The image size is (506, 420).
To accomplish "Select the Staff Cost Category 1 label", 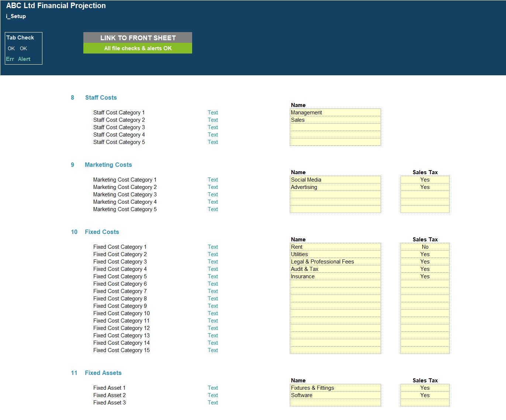I will pos(119,113).
